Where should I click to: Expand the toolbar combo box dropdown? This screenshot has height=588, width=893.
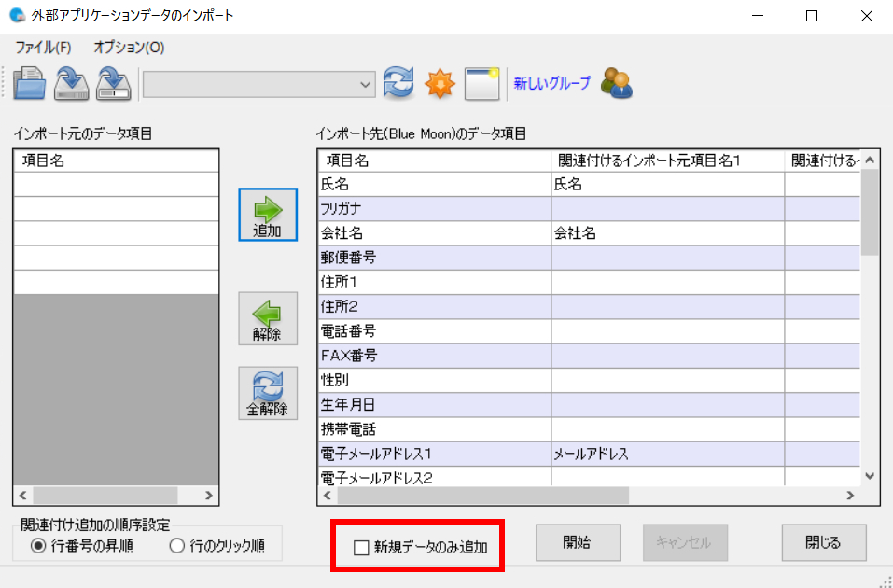(366, 83)
